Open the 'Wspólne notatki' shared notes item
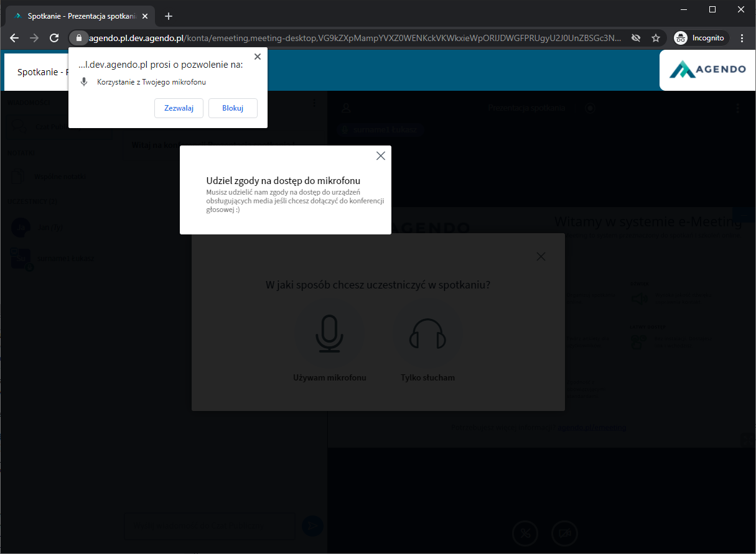 60,177
